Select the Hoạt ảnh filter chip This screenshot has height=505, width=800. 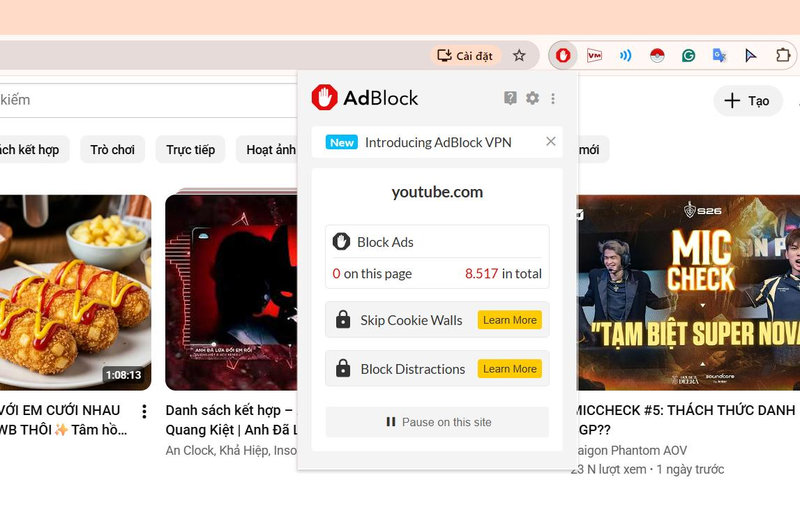(268, 149)
